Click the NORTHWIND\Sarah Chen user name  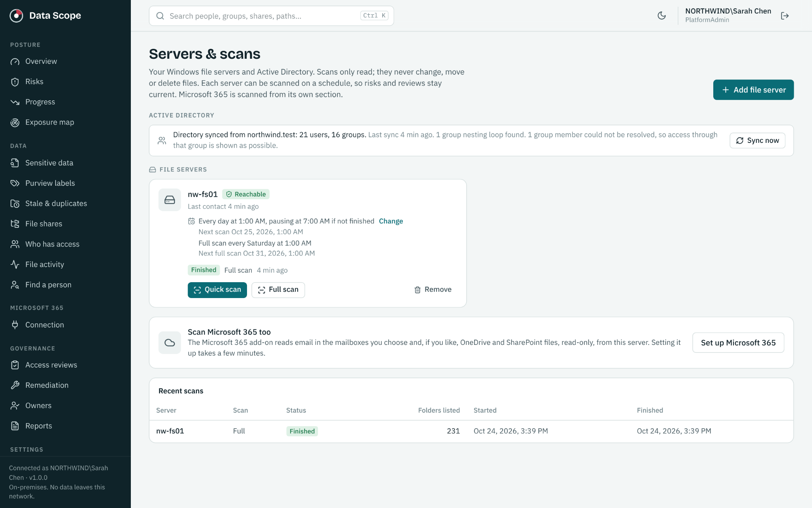(x=728, y=11)
